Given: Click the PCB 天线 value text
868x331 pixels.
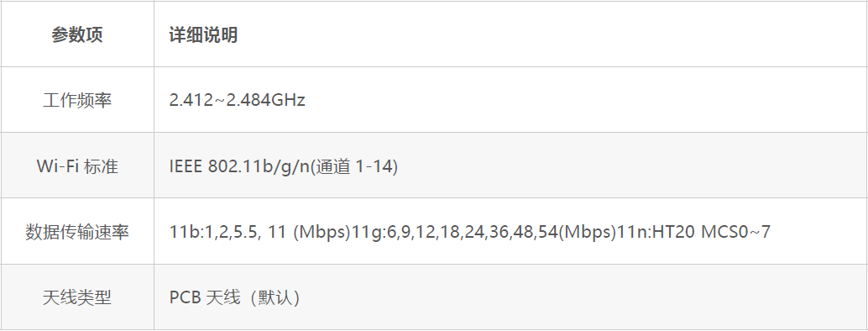Looking at the screenshot, I should pyautogui.click(x=205, y=297).
